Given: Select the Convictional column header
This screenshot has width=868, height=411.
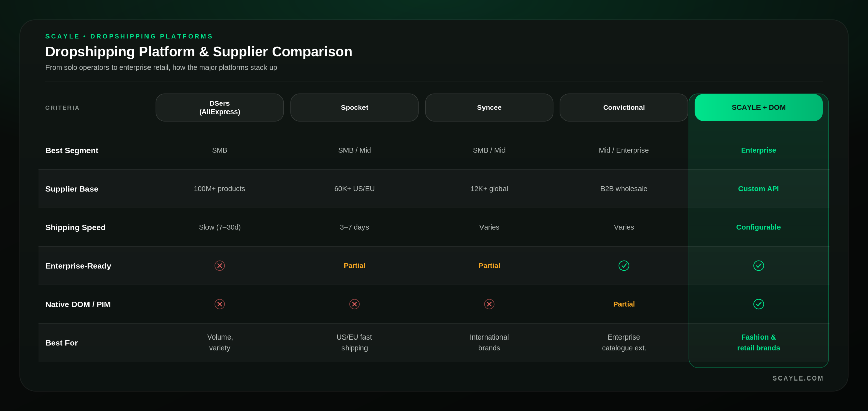Looking at the screenshot, I should point(624,107).
